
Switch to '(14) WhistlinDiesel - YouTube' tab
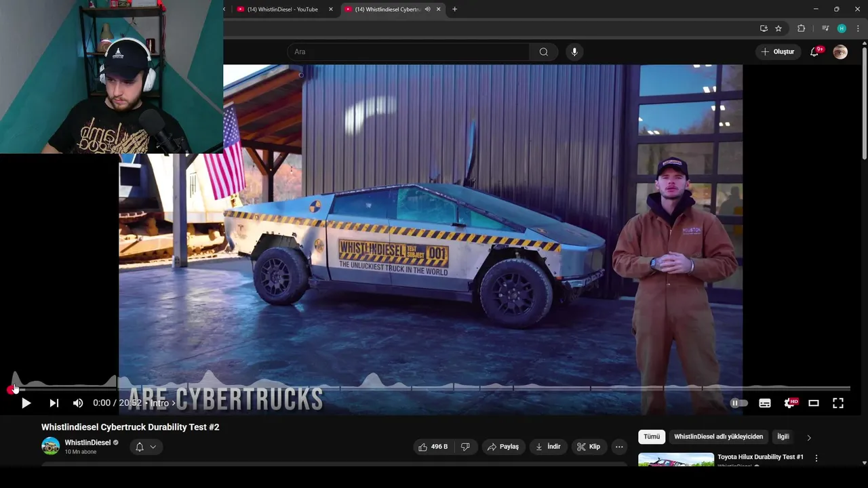click(283, 9)
